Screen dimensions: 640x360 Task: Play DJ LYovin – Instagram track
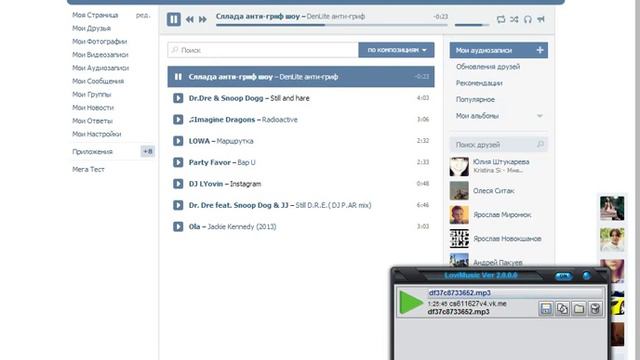(x=178, y=184)
